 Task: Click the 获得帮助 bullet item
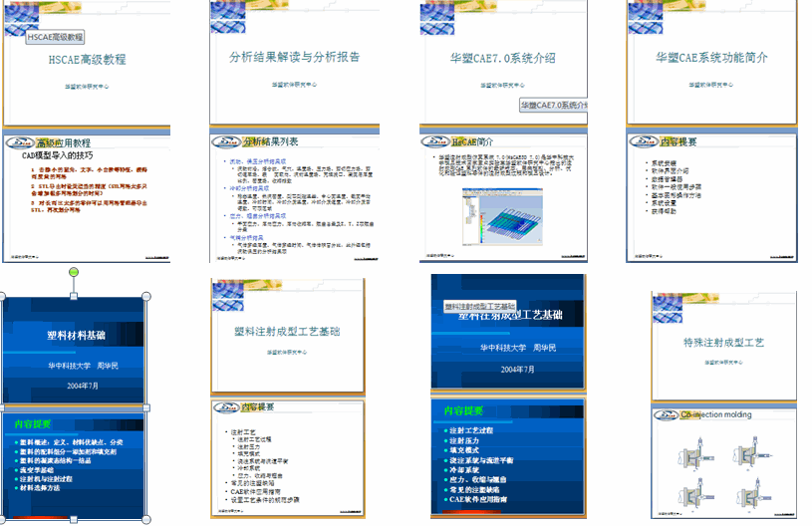click(664, 211)
